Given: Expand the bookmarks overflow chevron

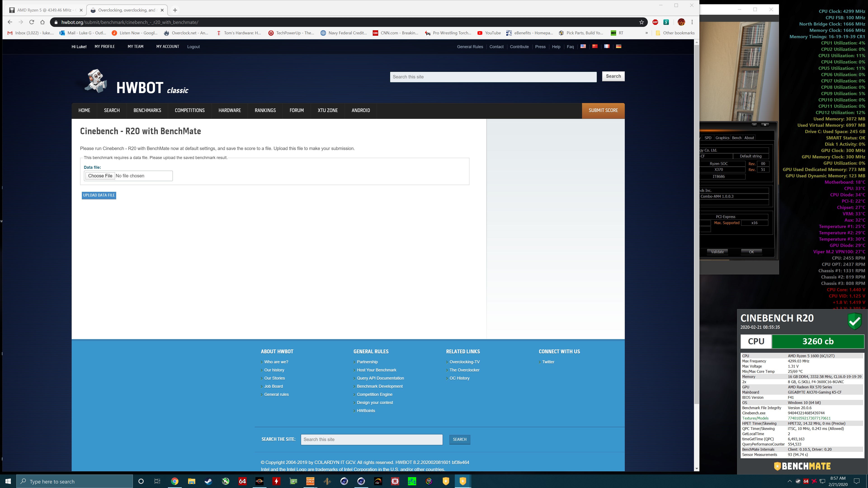Looking at the screenshot, I should pos(646,33).
